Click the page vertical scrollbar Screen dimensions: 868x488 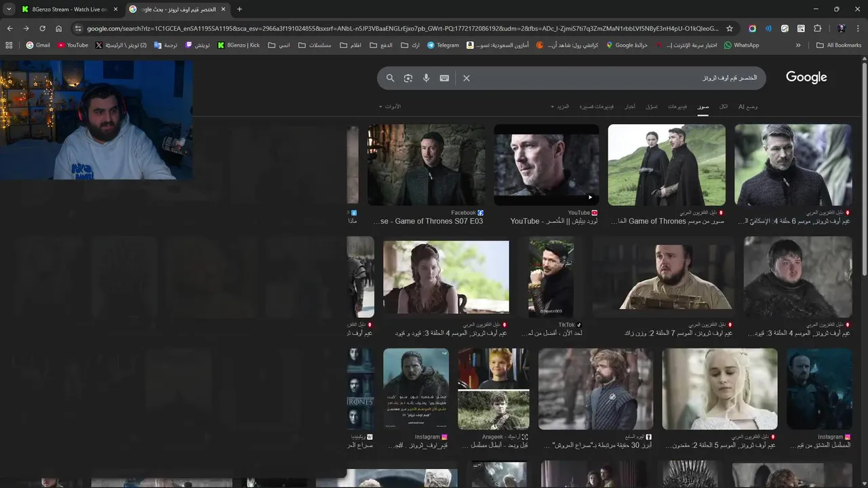click(x=864, y=169)
